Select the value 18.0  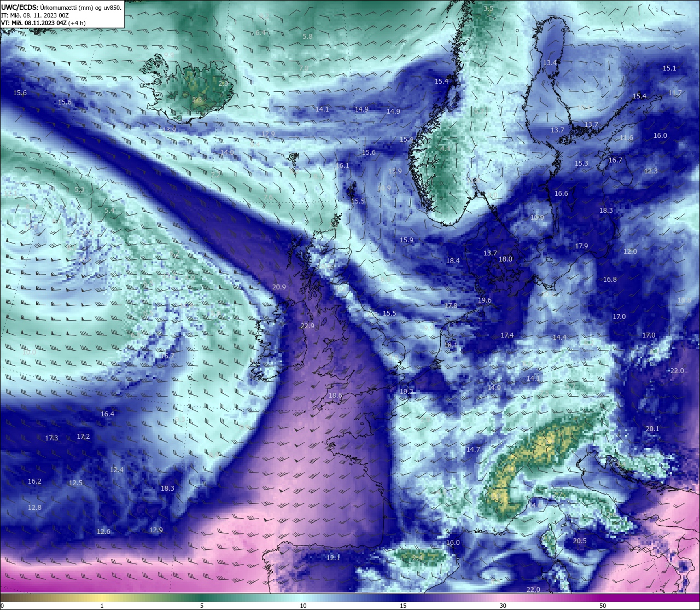[x=505, y=259]
